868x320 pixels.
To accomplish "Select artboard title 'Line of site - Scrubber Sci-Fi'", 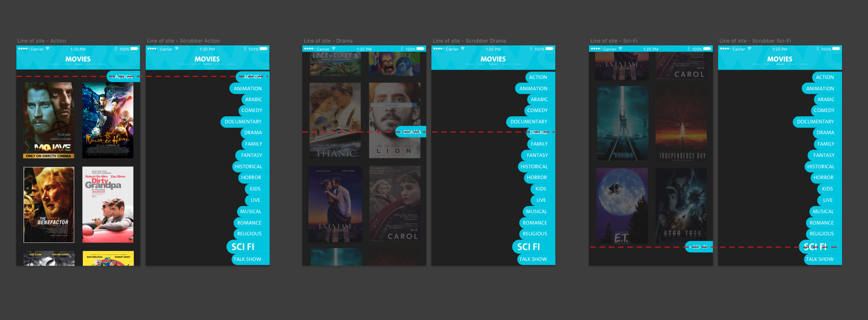I will pyautogui.click(x=755, y=41).
